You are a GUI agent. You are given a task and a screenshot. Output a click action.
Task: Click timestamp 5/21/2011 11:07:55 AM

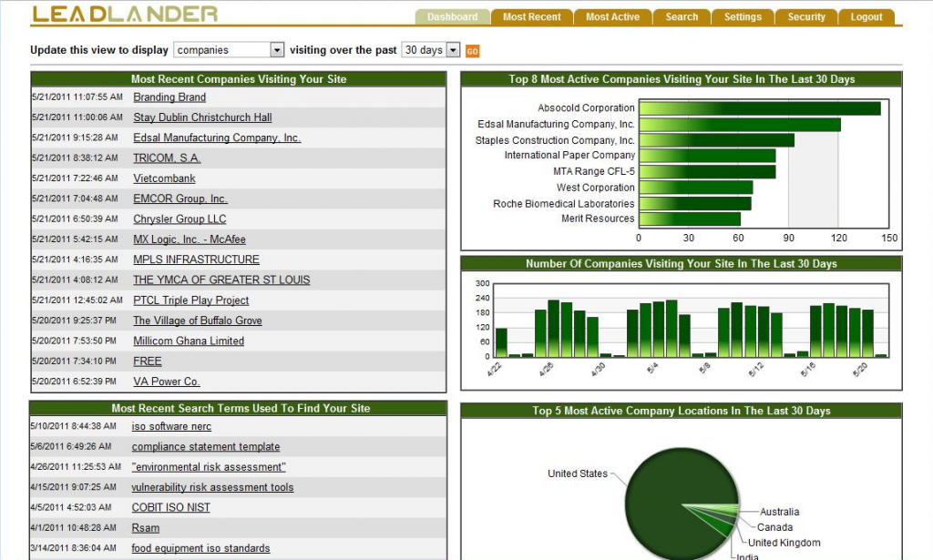coord(77,97)
